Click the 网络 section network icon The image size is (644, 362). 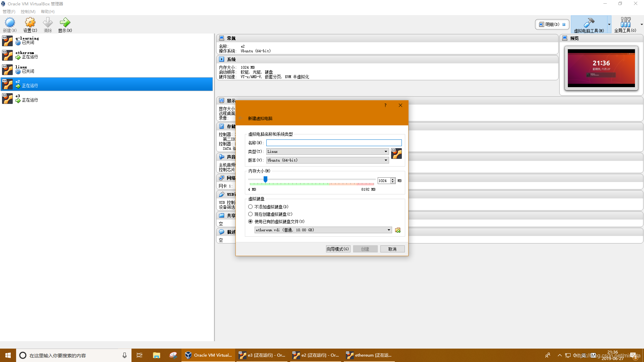[x=221, y=178]
